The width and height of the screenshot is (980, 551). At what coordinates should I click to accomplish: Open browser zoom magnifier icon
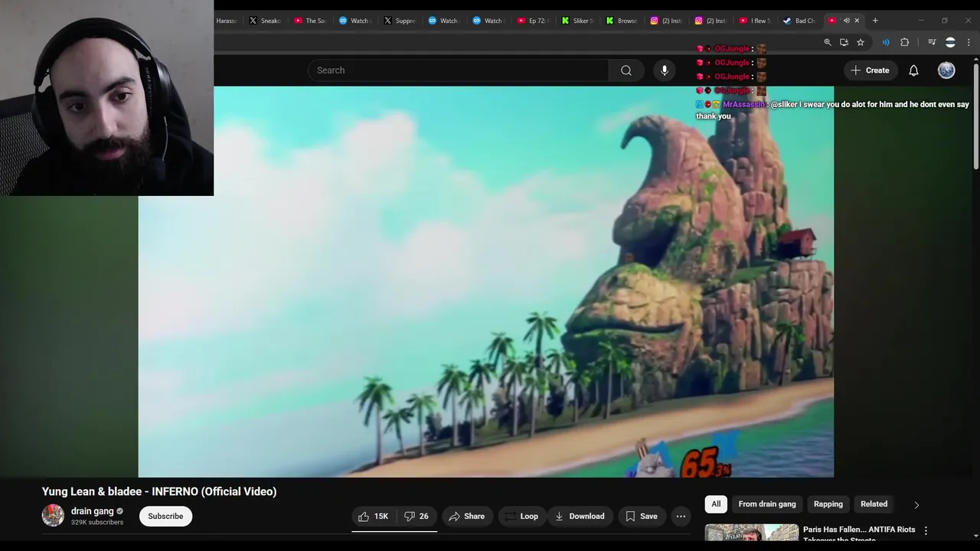[828, 42]
